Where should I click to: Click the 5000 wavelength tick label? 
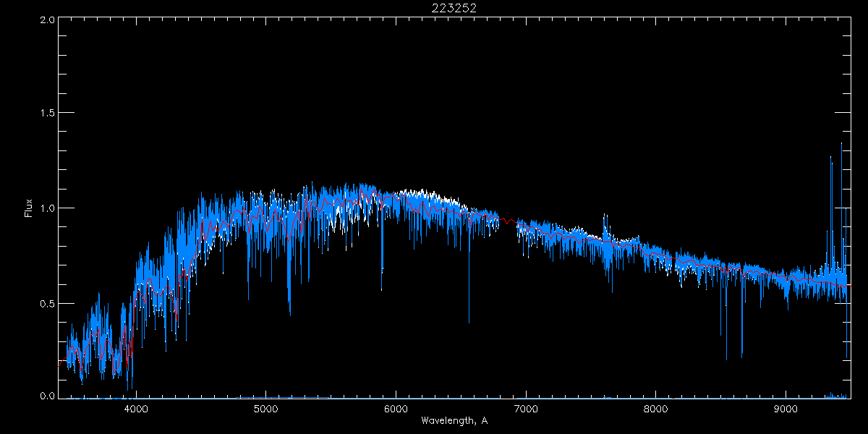(266, 409)
